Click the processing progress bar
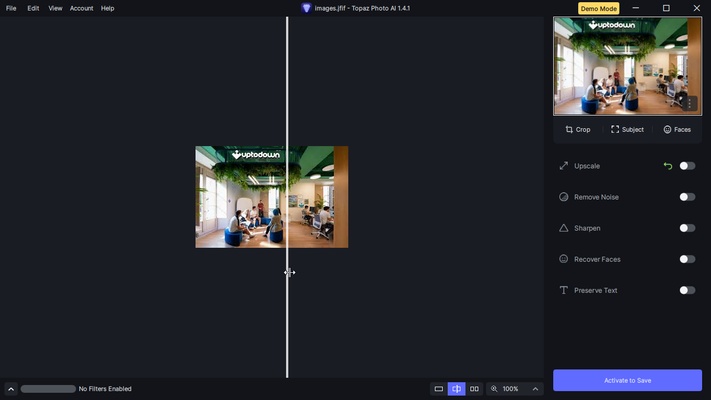711x400 pixels. (48, 389)
